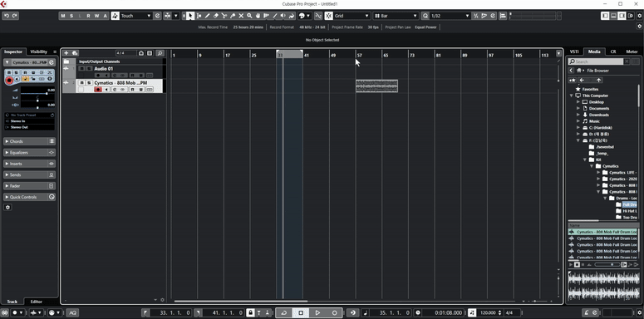Toggle the left zone visibility
Viewport: 644px width, 319px height.
coord(605,16)
